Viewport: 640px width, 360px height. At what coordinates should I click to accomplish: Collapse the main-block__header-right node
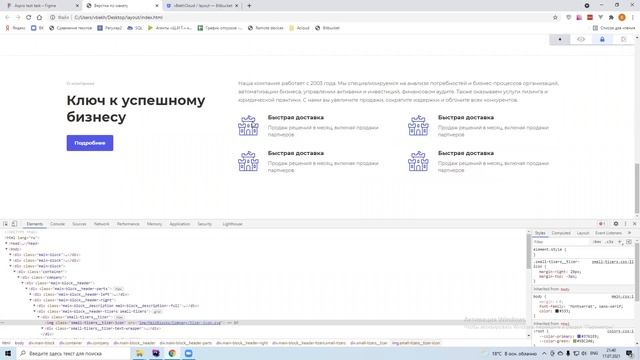point(31,300)
